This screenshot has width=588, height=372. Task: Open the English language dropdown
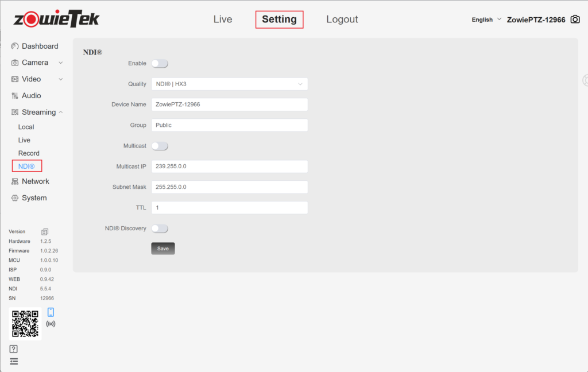pyautogui.click(x=486, y=20)
